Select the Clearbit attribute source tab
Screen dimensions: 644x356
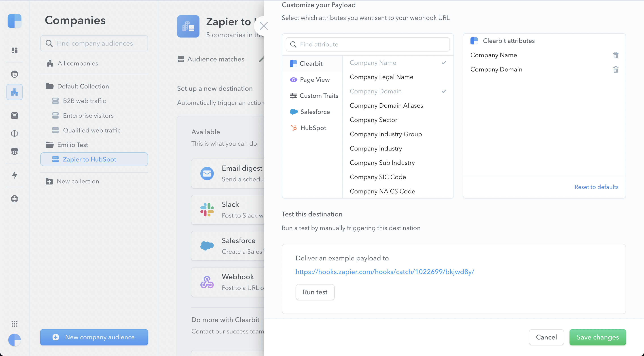[312, 64]
